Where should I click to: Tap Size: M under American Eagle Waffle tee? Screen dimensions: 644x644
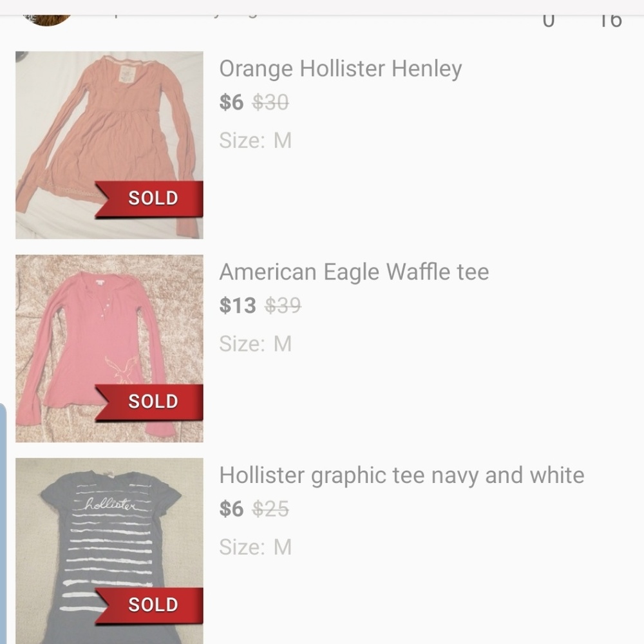255,344
